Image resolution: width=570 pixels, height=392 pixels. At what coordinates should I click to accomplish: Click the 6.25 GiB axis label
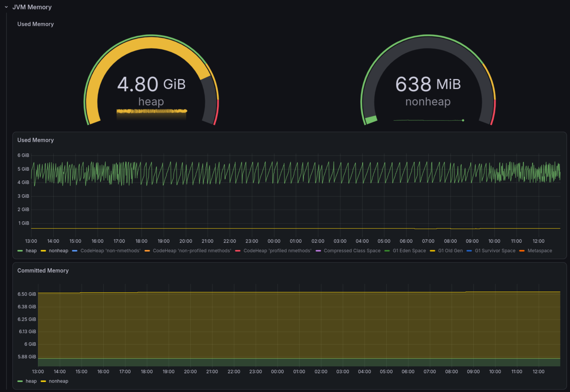(27, 319)
